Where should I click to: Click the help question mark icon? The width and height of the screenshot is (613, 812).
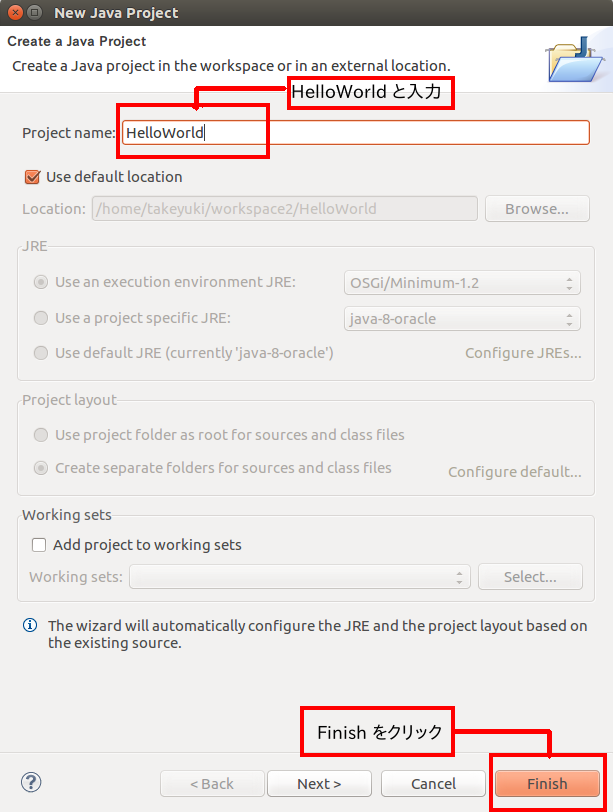tap(31, 782)
